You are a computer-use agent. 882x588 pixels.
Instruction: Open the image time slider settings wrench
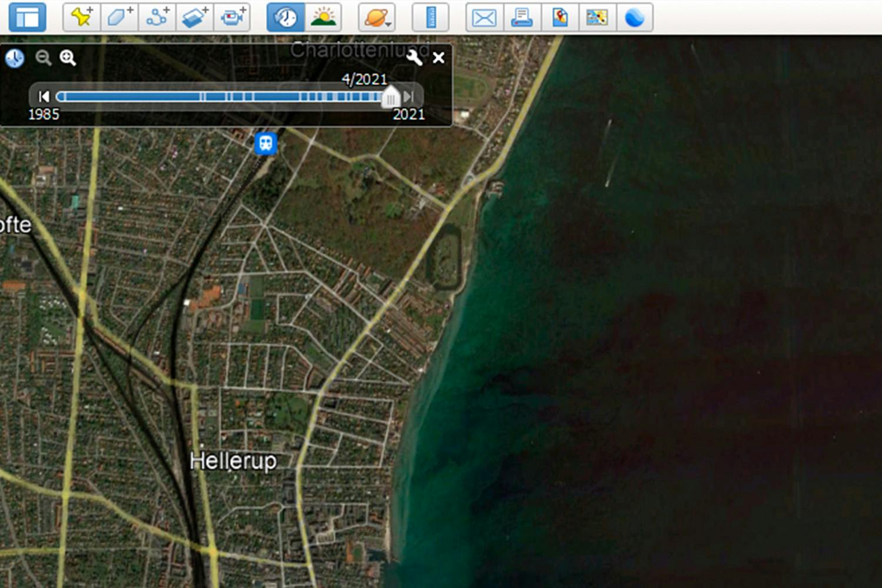click(415, 58)
